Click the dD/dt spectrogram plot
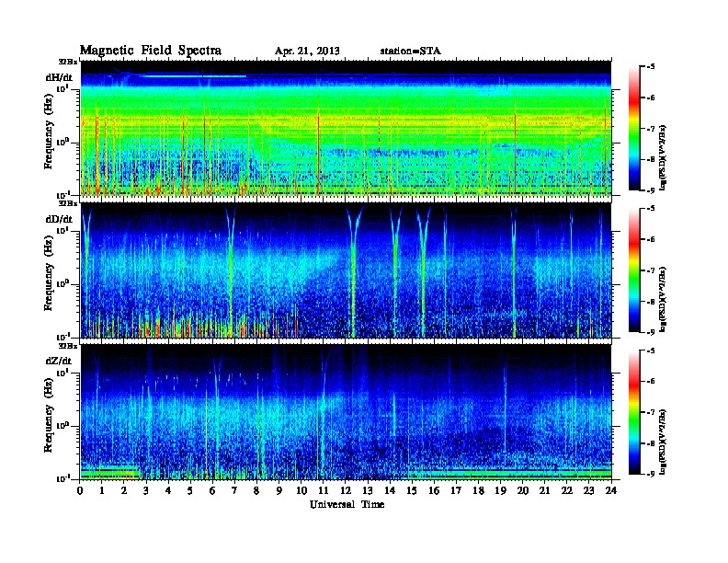This screenshot has width=728, height=563. (x=346, y=270)
